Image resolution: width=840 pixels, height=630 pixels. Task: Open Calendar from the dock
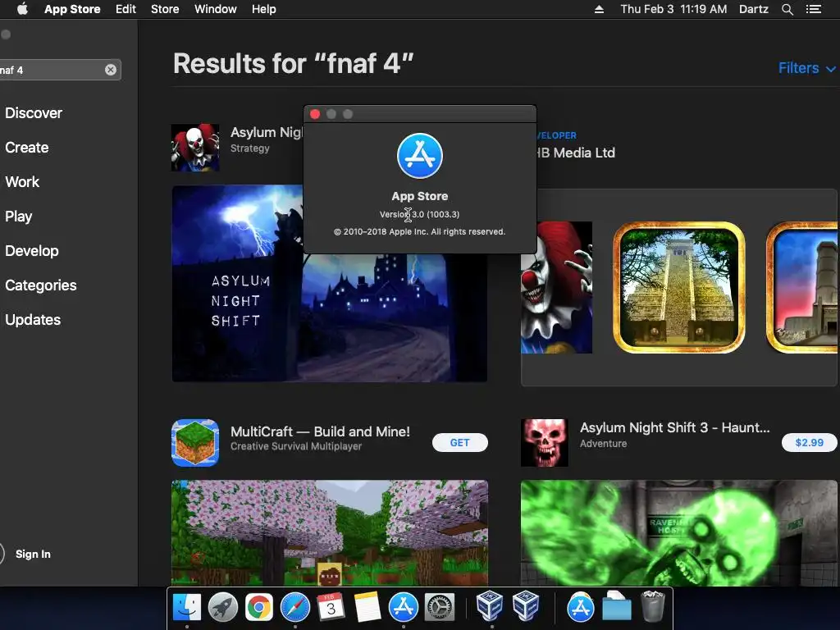click(331, 608)
